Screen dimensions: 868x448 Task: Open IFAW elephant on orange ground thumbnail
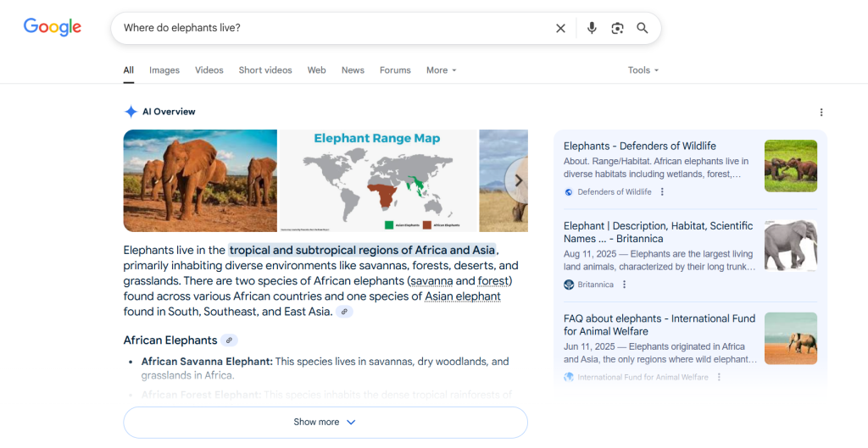[x=791, y=339]
